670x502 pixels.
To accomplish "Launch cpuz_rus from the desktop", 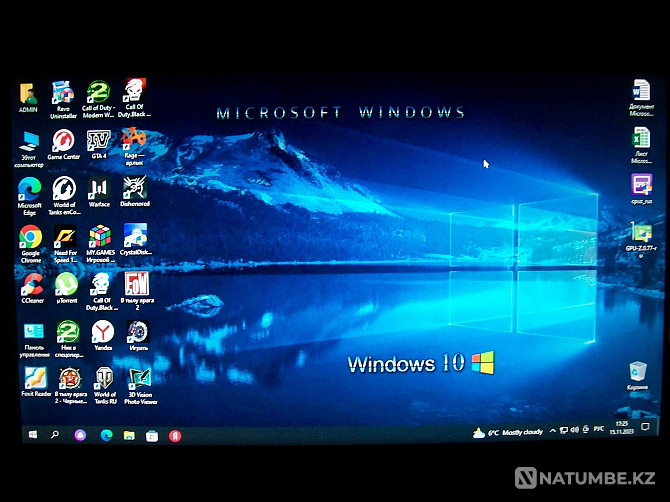I will coord(641,189).
